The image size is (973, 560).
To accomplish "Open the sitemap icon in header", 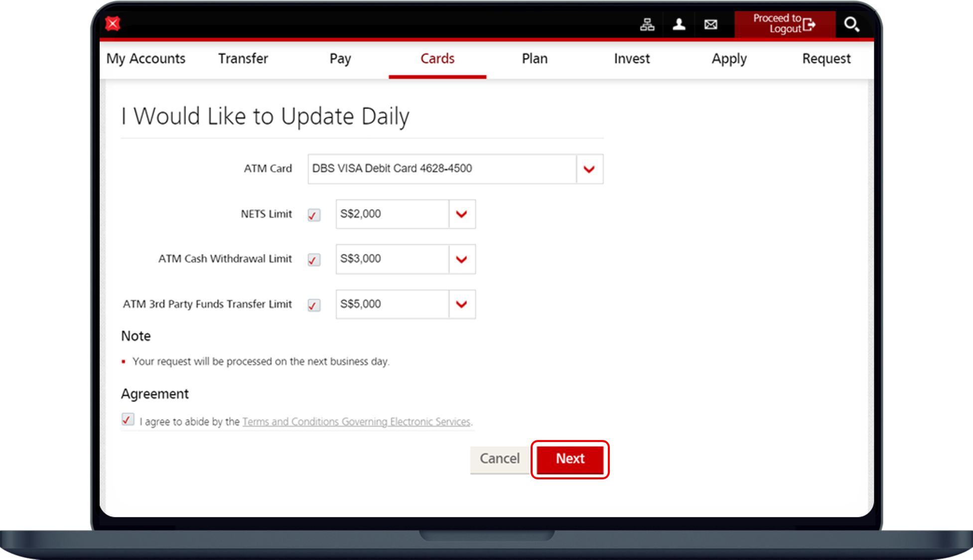I will (x=647, y=24).
